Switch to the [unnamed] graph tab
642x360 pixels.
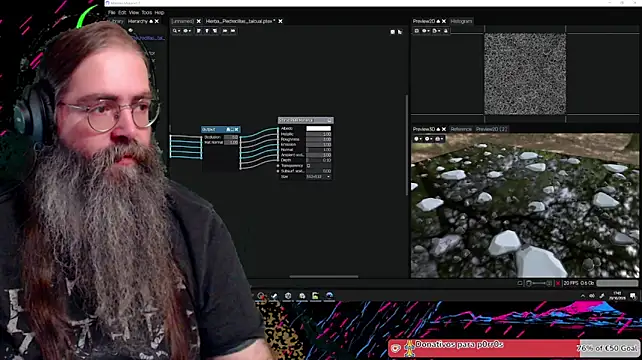[183, 21]
